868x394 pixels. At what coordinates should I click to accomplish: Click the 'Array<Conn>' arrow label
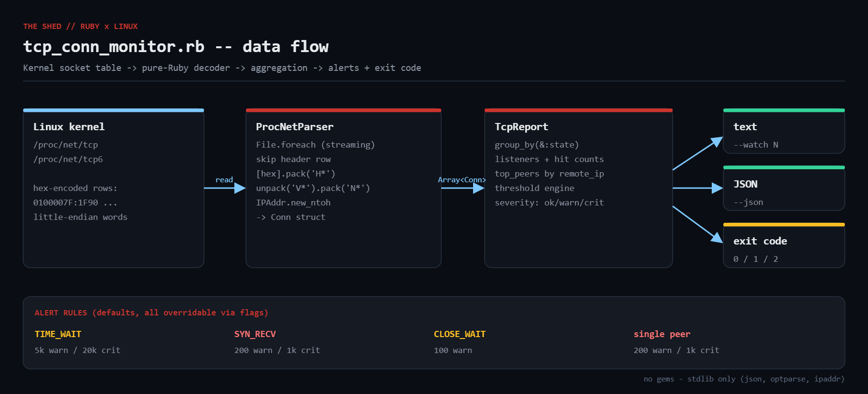pos(462,180)
